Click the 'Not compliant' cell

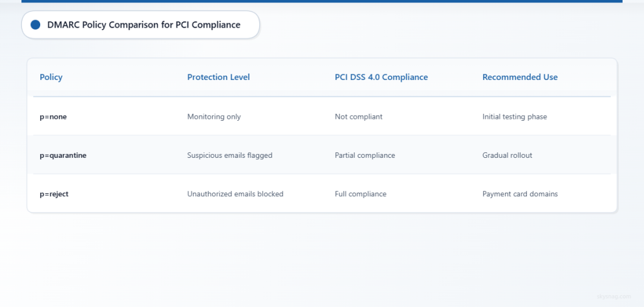(x=358, y=117)
